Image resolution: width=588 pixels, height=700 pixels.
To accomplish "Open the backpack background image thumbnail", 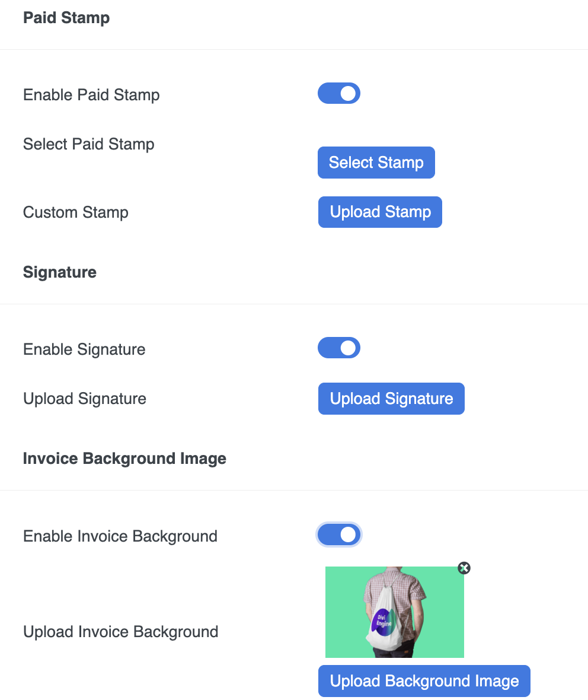I will click(394, 612).
